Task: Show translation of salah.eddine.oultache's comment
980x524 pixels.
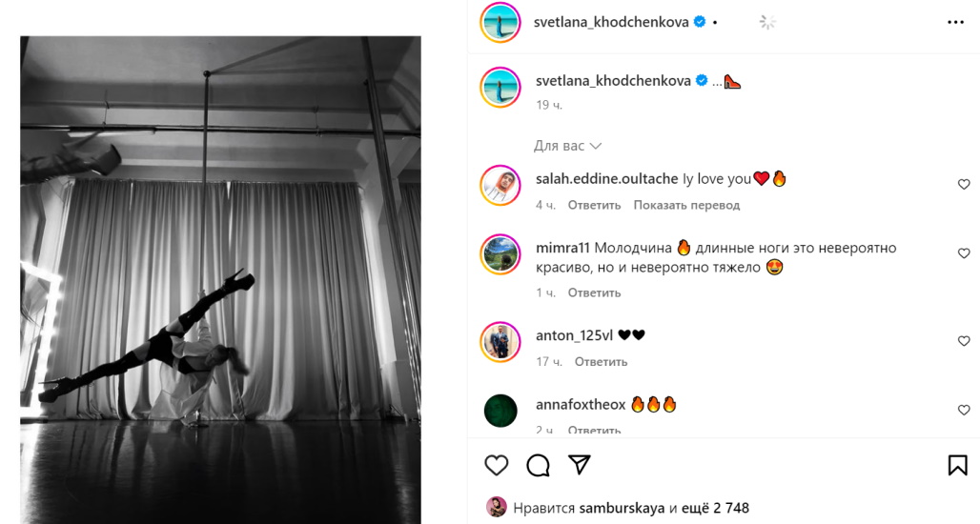Action: [x=686, y=205]
